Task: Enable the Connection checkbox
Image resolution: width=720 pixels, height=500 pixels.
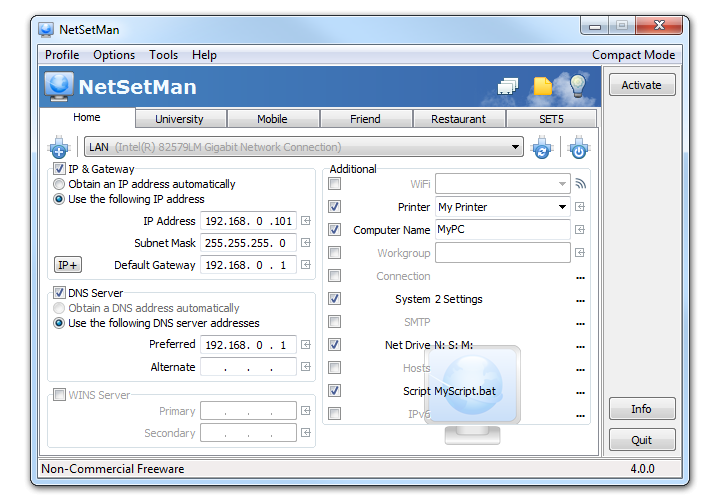Action: 335,275
